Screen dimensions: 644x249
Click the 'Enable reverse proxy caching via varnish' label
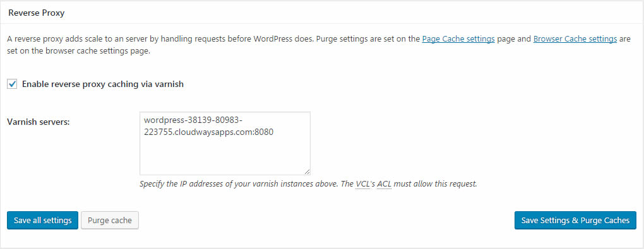(103, 84)
